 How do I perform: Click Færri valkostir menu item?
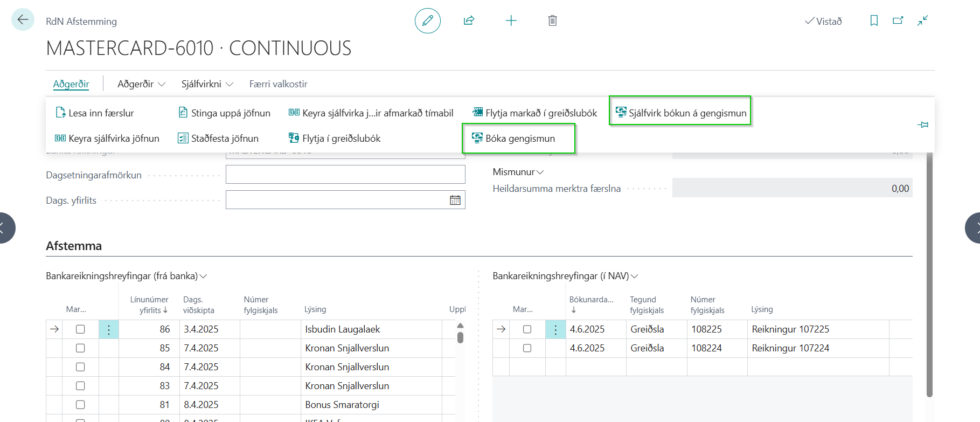coord(278,84)
